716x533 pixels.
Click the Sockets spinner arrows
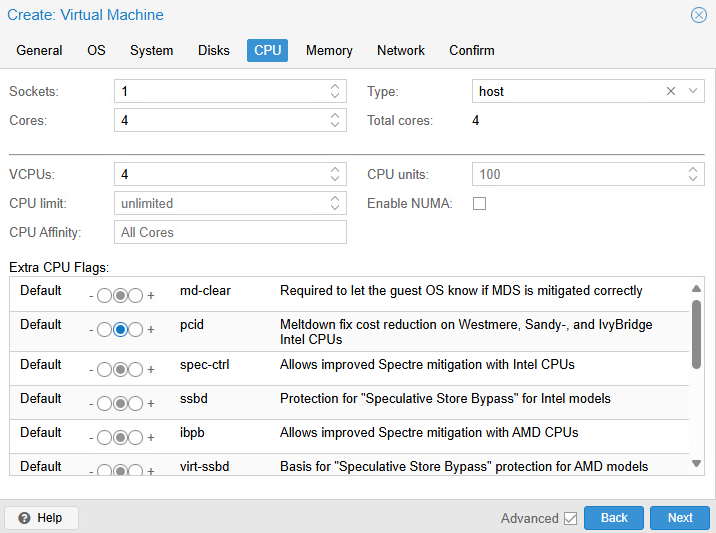(x=335, y=91)
